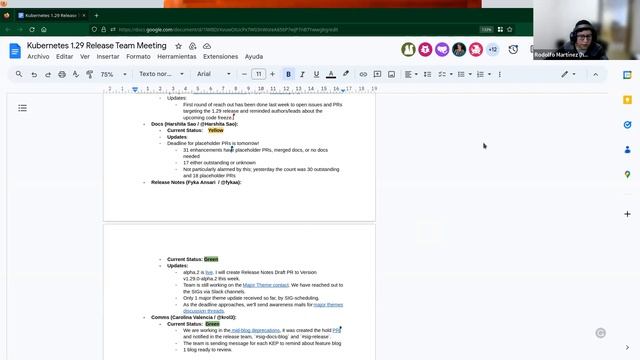Toggle underline formatting
The width and height of the screenshot is (640, 360).
coord(316,74)
